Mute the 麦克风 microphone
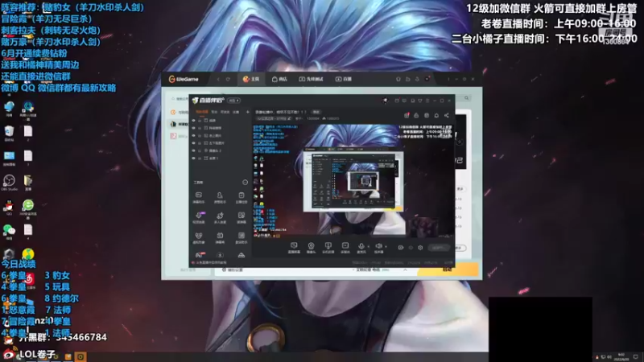This screenshot has width=644, height=362. point(361,248)
